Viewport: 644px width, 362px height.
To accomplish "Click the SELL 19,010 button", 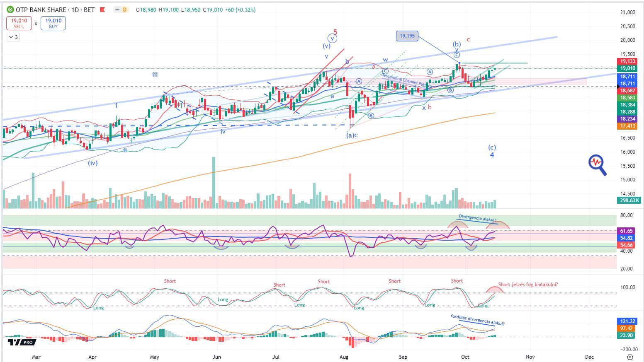I will 19,23.
